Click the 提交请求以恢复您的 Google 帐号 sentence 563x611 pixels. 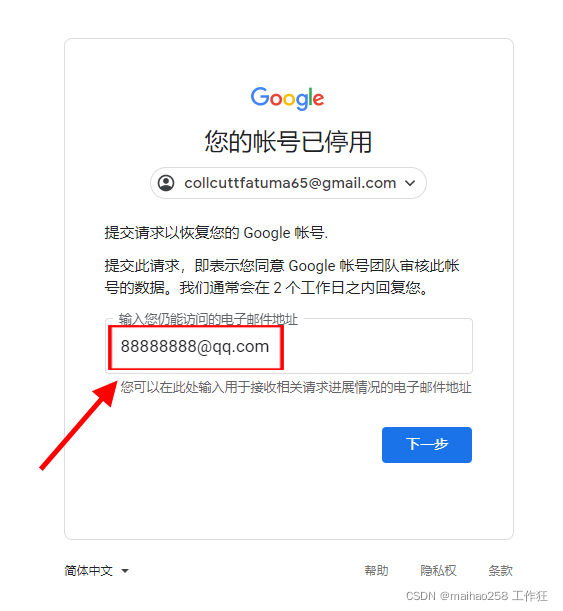point(216,233)
